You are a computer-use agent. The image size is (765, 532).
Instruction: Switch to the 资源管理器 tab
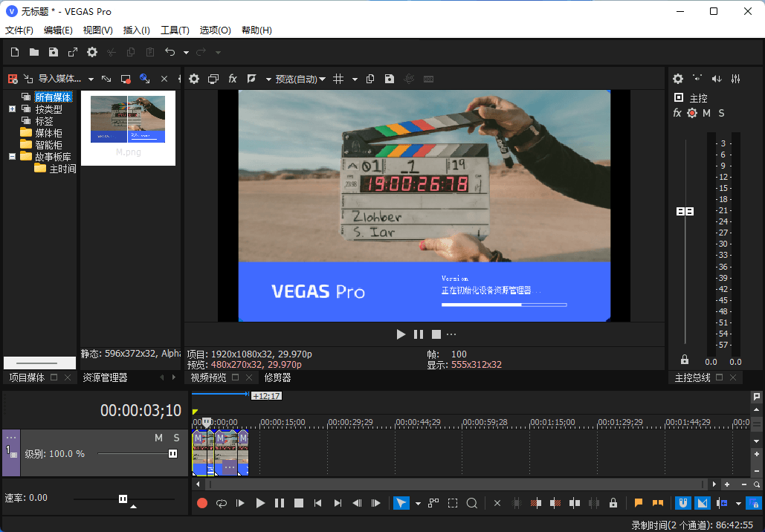tap(105, 377)
